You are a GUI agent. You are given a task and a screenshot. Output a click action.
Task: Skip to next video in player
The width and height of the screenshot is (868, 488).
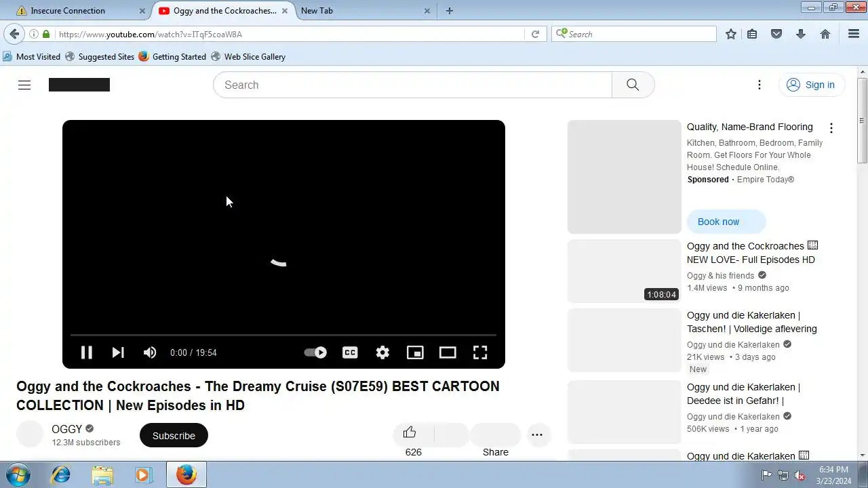point(118,352)
